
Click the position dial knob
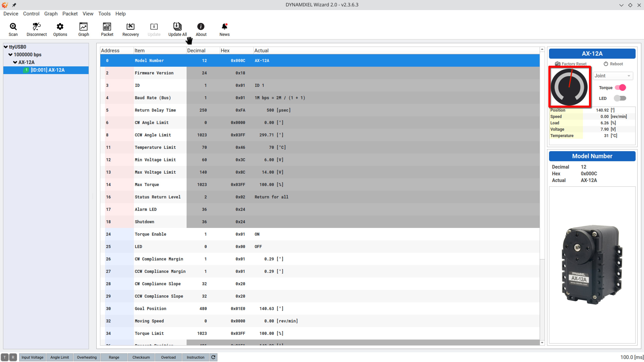pyautogui.click(x=569, y=87)
